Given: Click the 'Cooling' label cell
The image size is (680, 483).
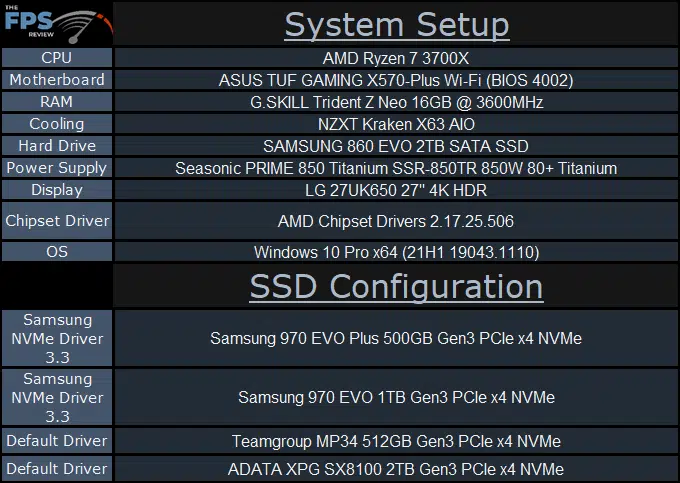Looking at the screenshot, I should (57, 124).
